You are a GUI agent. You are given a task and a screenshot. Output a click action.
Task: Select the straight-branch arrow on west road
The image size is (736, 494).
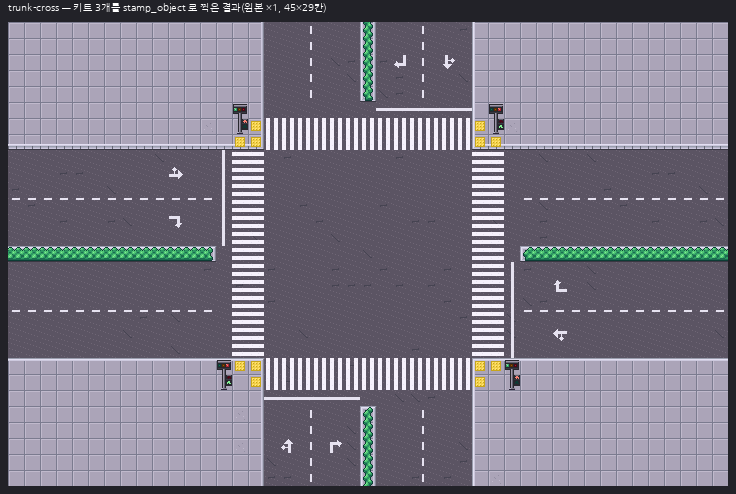click(176, 173)
